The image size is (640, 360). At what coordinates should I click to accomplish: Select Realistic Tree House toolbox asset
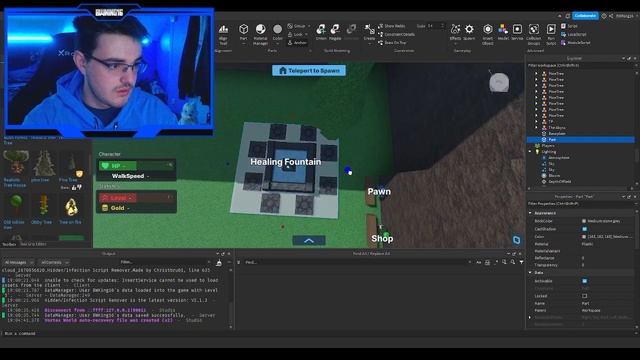point(16,168)
